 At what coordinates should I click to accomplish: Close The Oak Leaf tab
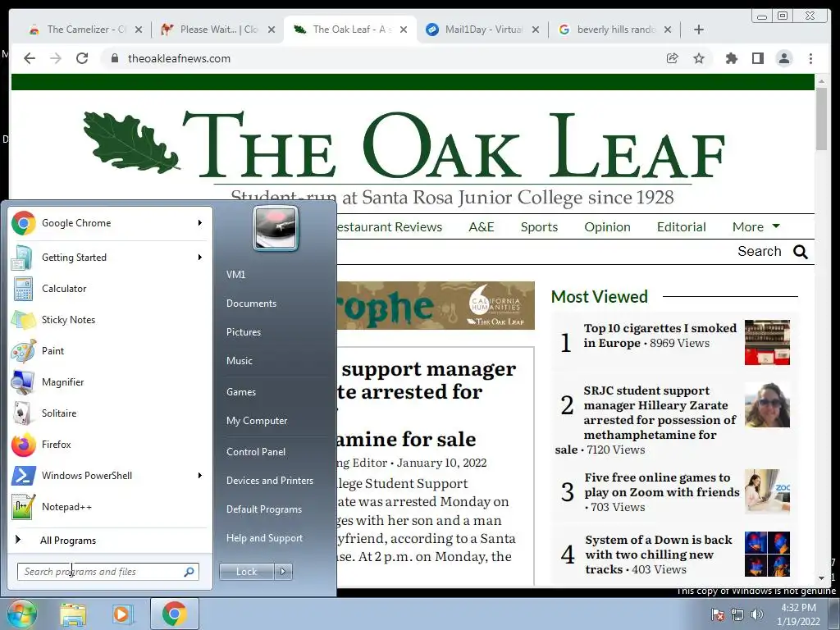click(404, 30)
